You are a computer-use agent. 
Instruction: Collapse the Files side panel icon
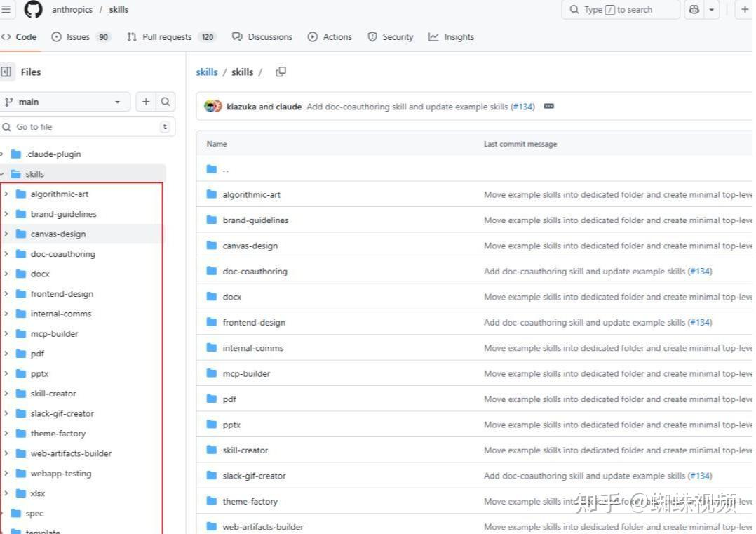[x=6, y=72]
